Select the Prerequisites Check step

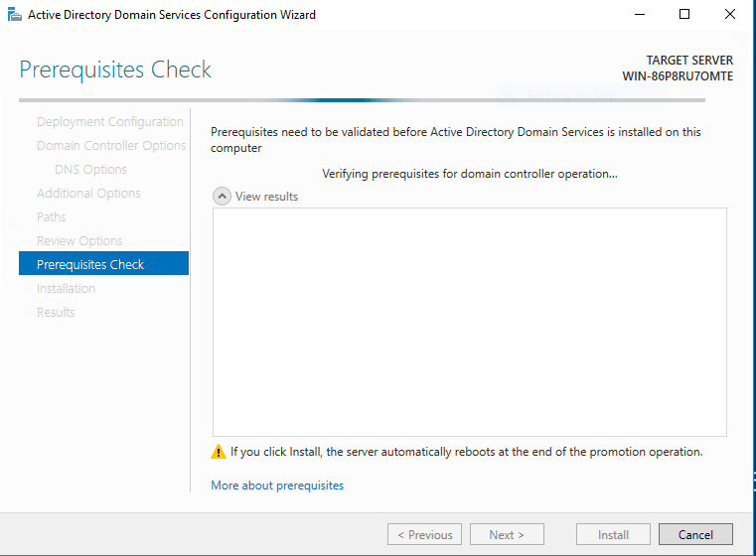pyautogui.click(x=90, y=265)
